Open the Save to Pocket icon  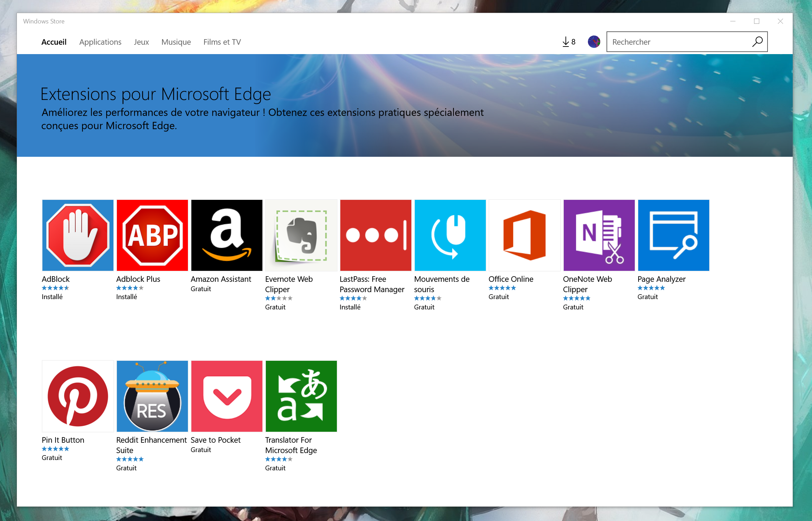(x=227, y=396)
